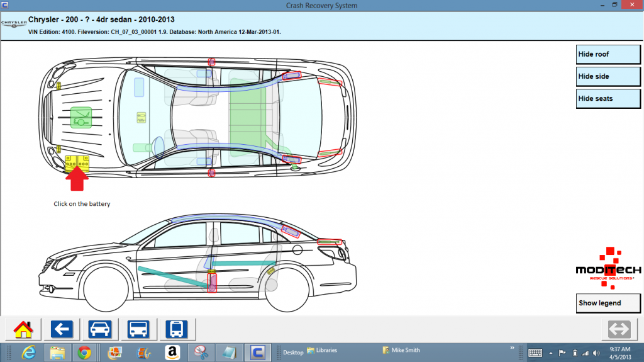
Task: Click the red Home icon button
Action: (x=23, y=329)
